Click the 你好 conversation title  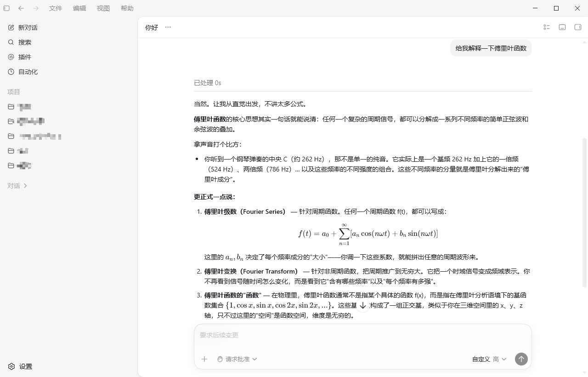(152, 28)
